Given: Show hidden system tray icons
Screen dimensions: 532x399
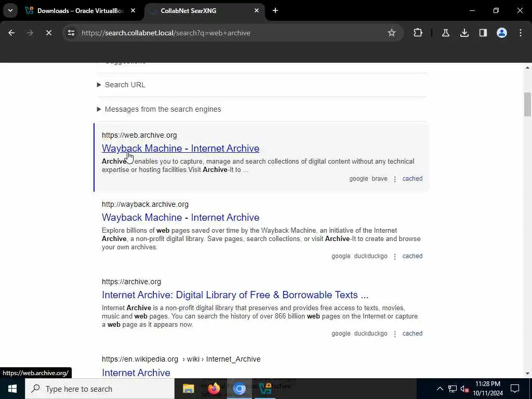Looking at the screenshot, I should coord(440,389).
